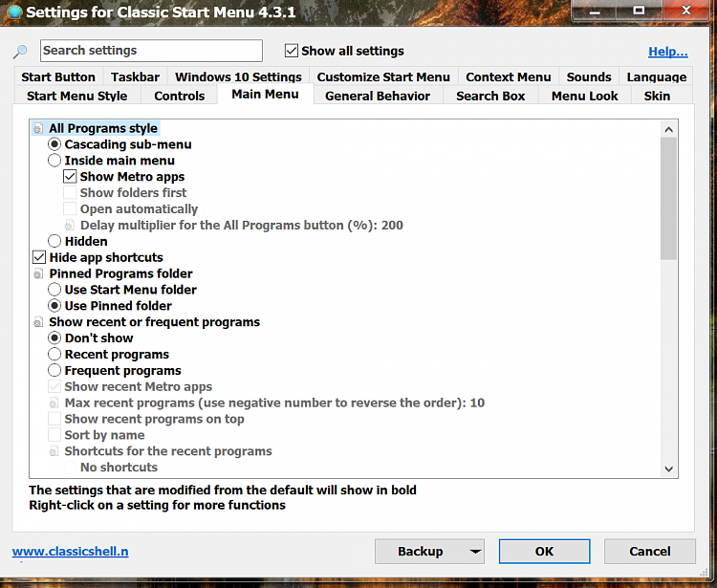Open the Skin tab
Screen dimensions: 717x588
657,96
